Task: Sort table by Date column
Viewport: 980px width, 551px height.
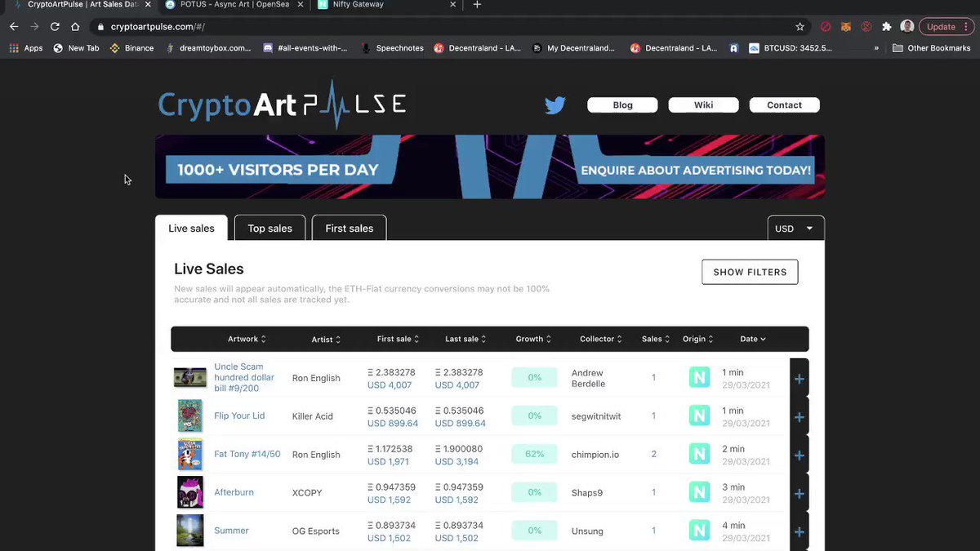Action: [x=753, y=339]
